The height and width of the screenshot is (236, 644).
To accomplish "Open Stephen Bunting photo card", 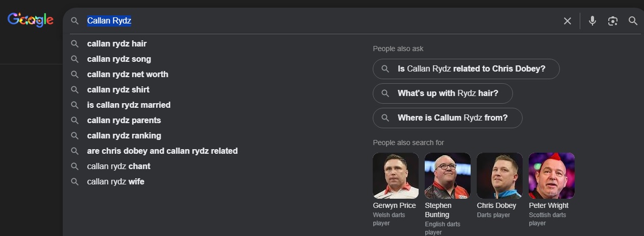I will click(x=447, y=176).
